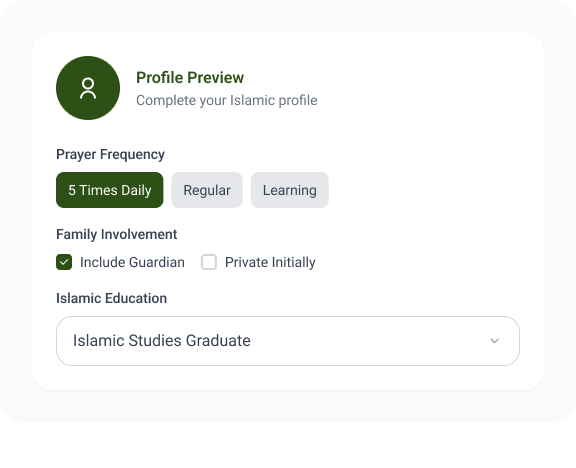
Task: Choose the "Regular" prayer frequency chip
Action: (x=207, y=190)
